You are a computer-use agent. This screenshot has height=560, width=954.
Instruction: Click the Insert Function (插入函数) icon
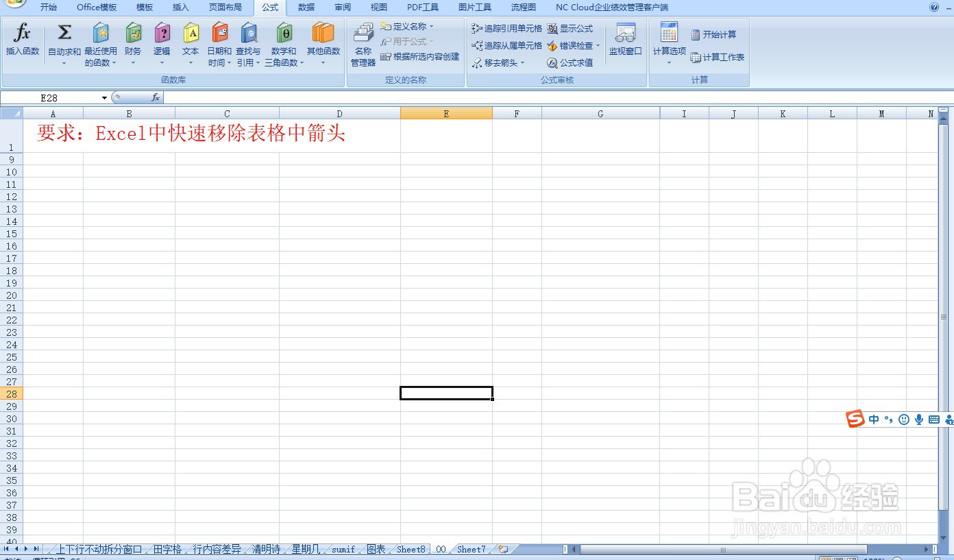click(x=23, y=32)
